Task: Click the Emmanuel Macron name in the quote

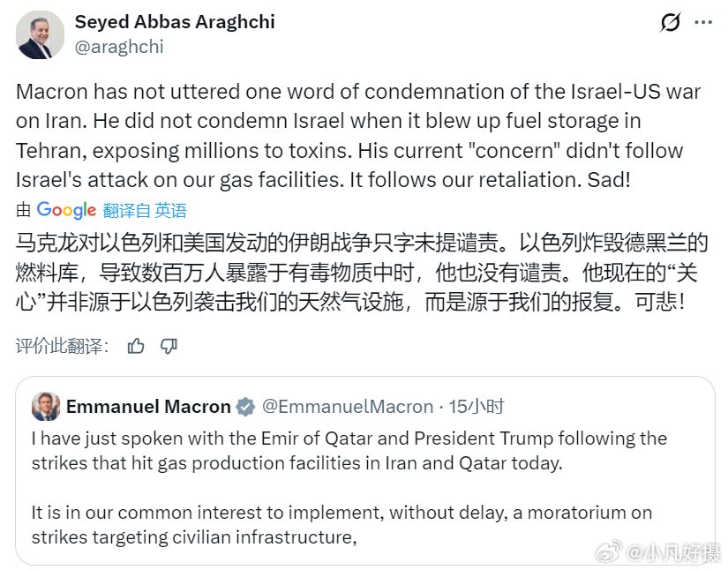Action: (148, 407)
